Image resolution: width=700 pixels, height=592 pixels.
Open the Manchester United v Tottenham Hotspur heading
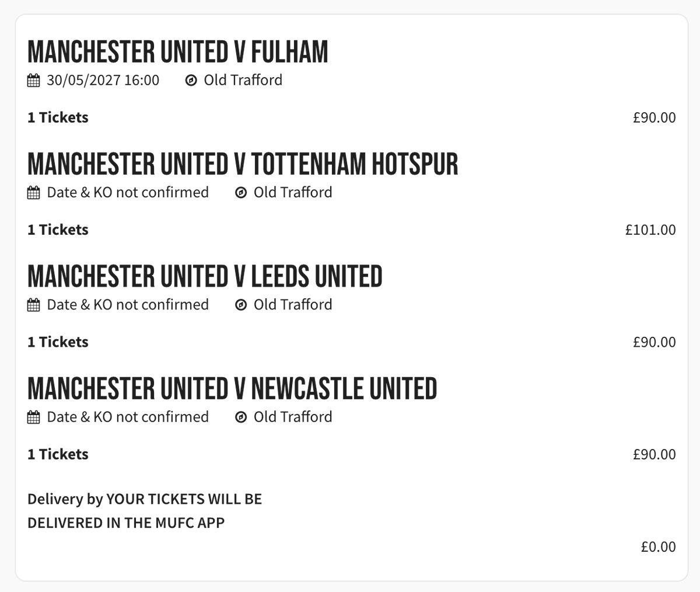coord(243,164)
